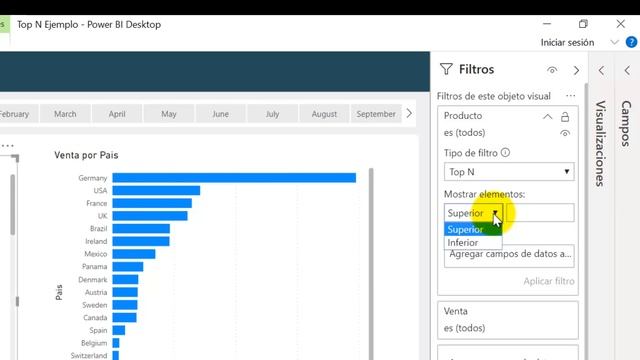Expand the Campos pane with its chevron
This screenshot has height=360, width=640.
point(627,70)
